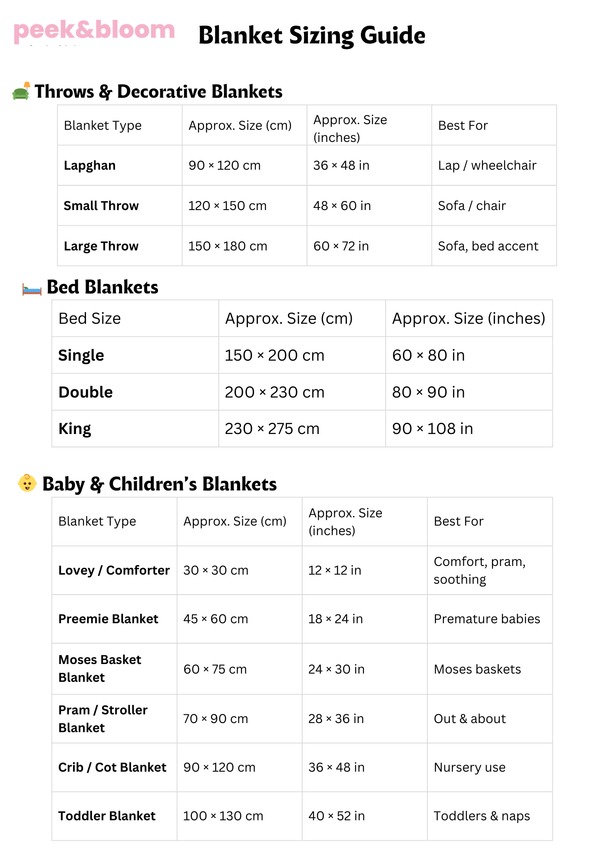This screenshot has width=614, height=868.
Task: Click the King bed size cell
Action: click(75, 429)
